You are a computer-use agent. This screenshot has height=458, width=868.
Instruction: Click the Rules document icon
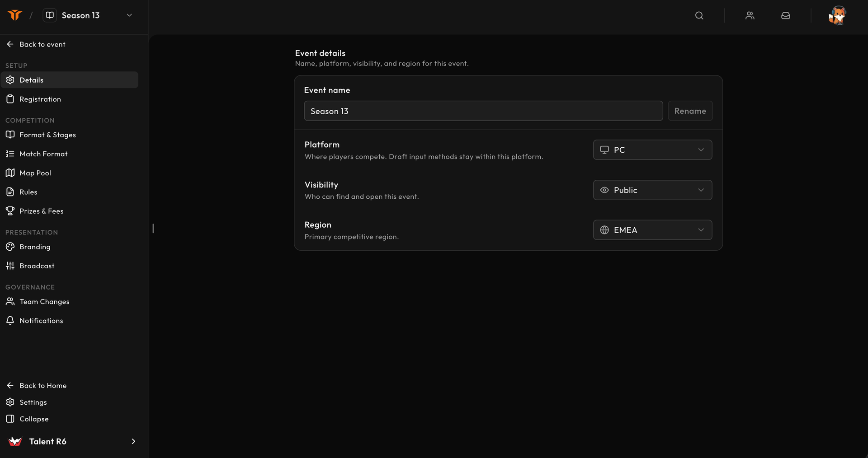[x=10, y=192]
